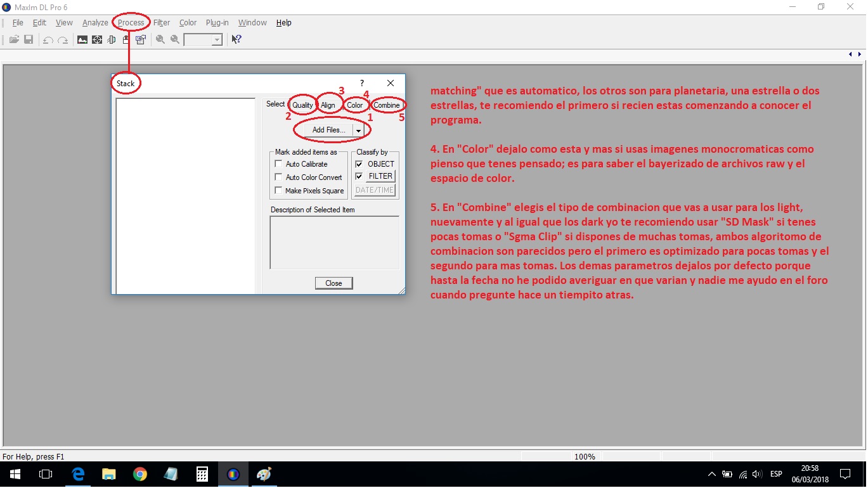This screenshot has height=488, width=868.
Task: Click the FILTER button
Action: click(381, 176)
